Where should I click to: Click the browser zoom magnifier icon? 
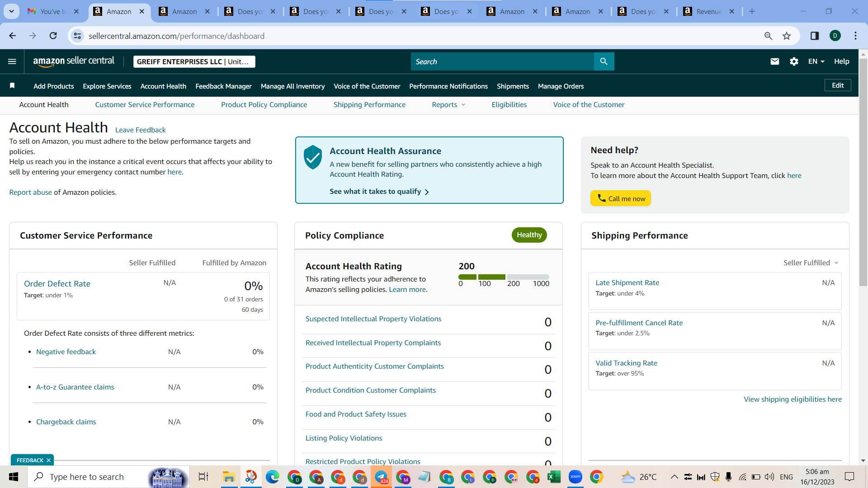coord(768,36)
